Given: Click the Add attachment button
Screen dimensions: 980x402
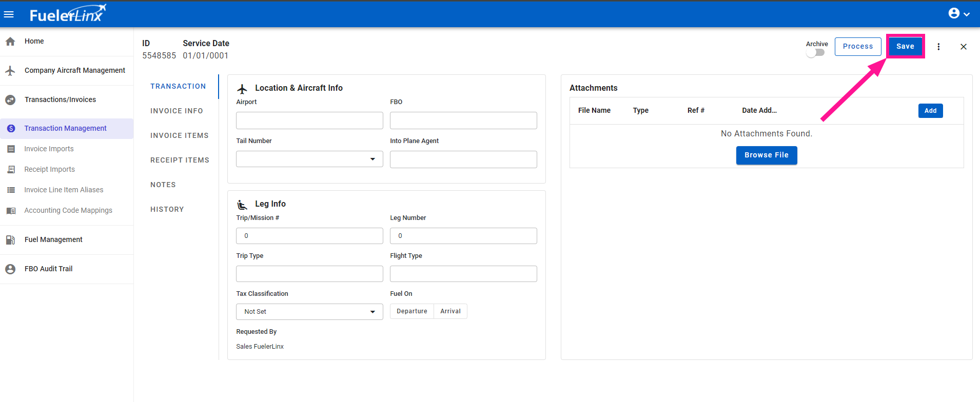Looking at the screenshot, I should (930, 111).
